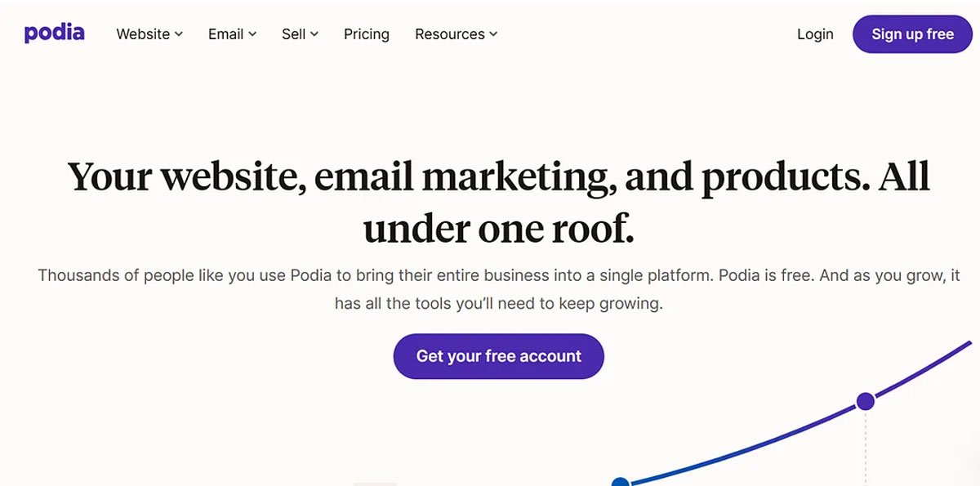Open the Sell menu label
Screen dimensions: 980x486
(x=293, y=34)
